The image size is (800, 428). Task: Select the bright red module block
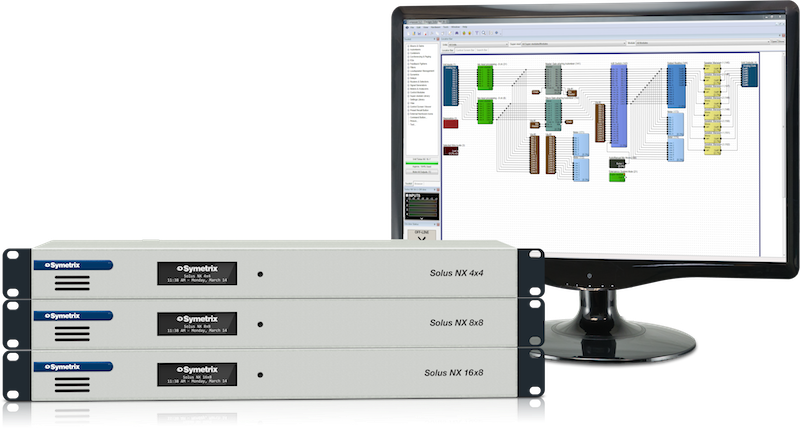(x=451, y=124)
